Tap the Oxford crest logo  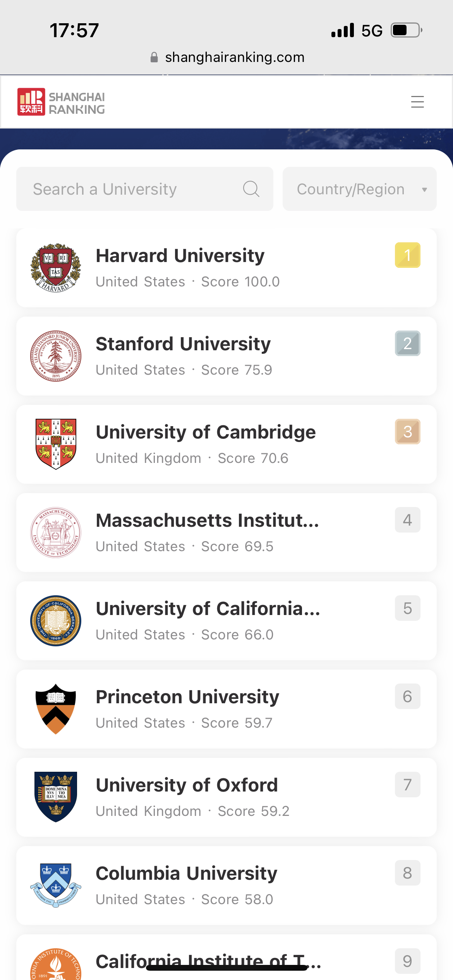tap(56, 797)
